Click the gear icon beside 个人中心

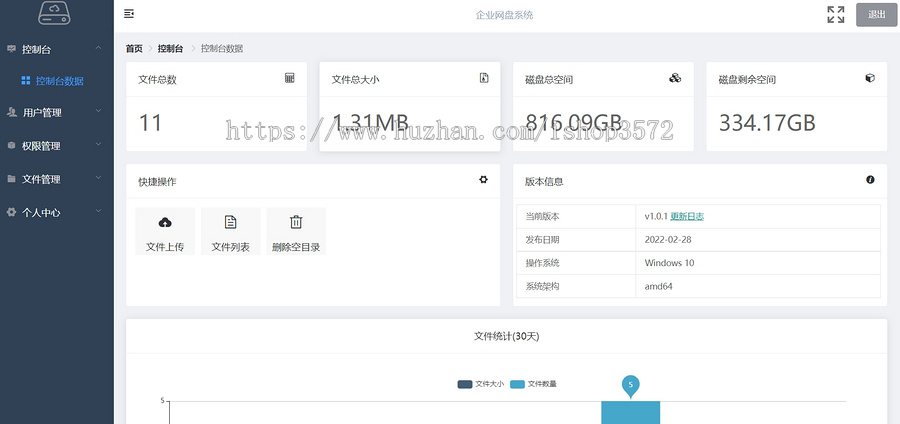point(11,212)
